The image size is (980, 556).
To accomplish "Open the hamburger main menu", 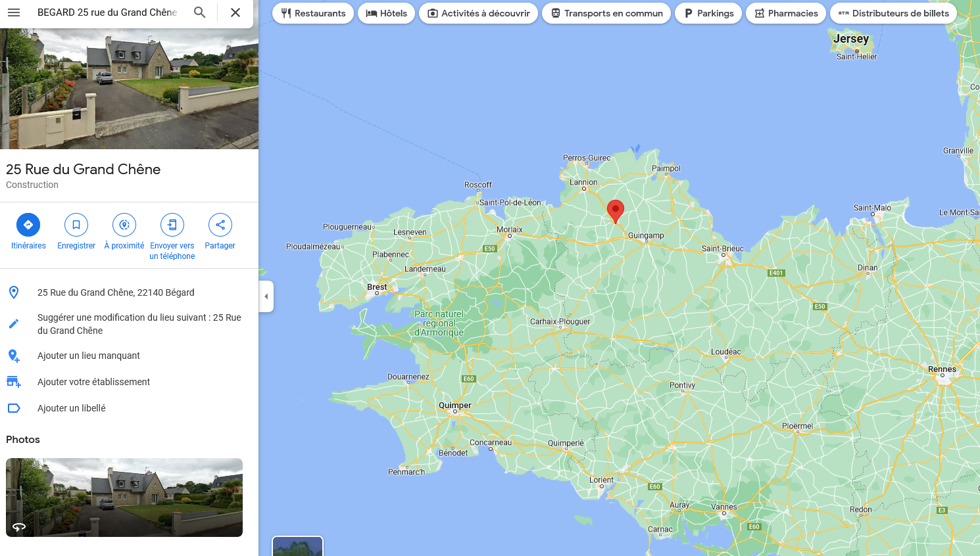I will click(x=14, y=12).
